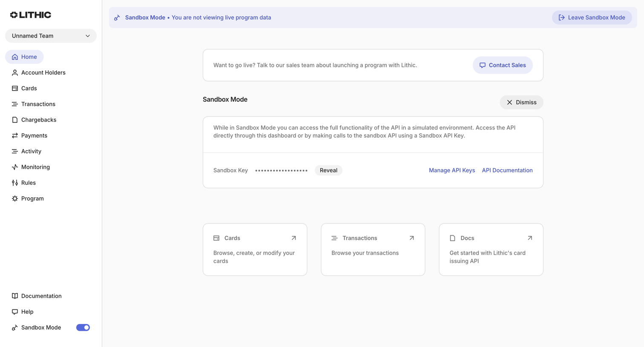The image size is (644, 347).
Task: Open Account Holders page
Action: tap(39, 72)
